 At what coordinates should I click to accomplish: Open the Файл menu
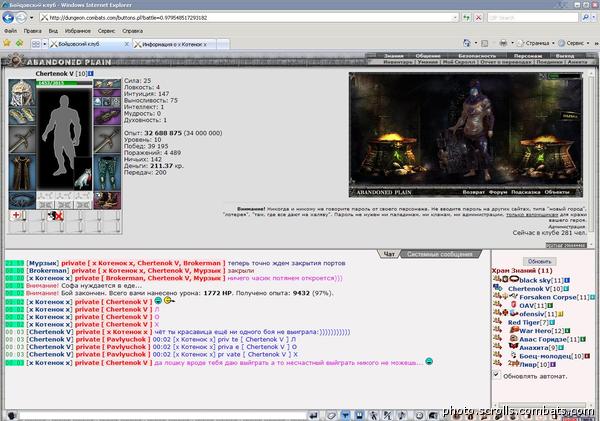(x=11, y=31)
